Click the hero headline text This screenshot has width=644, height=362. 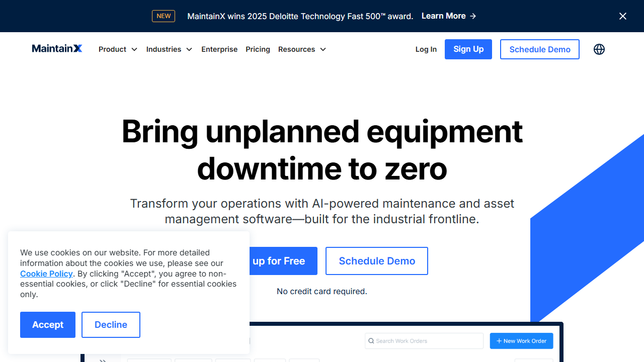pyautogui.click(x=322, y=150)
